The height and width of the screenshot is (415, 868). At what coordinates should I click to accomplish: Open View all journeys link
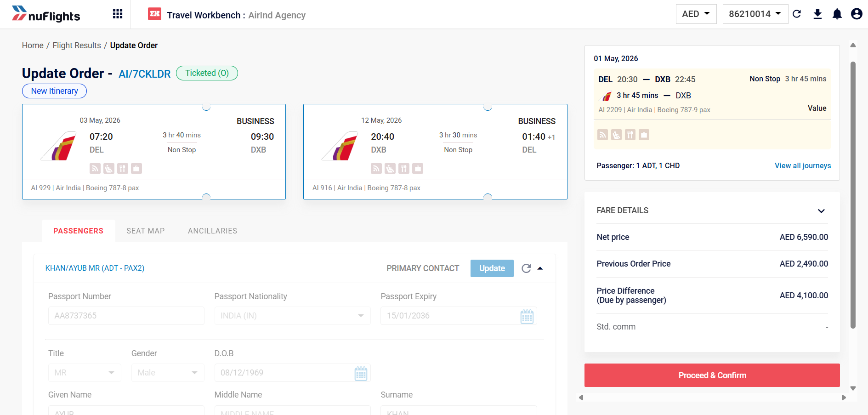(803, 165)
